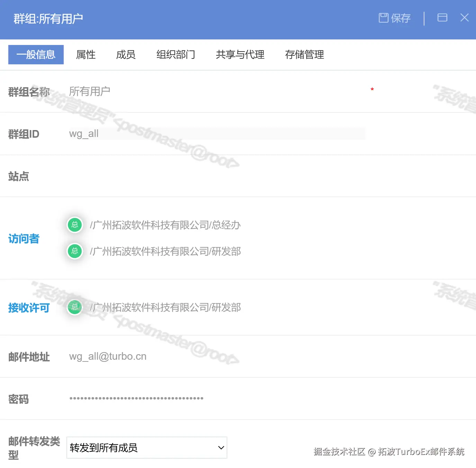
Task: Switch to the 存储管理 tab
Action: [x=304, y=55]
